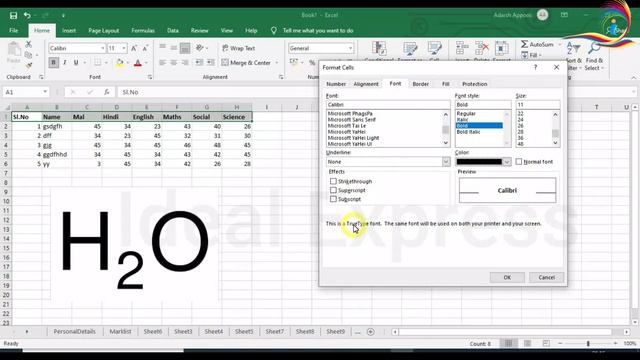Click the Decrease Indent icon

pyautogui.click(x=199, y=62)
